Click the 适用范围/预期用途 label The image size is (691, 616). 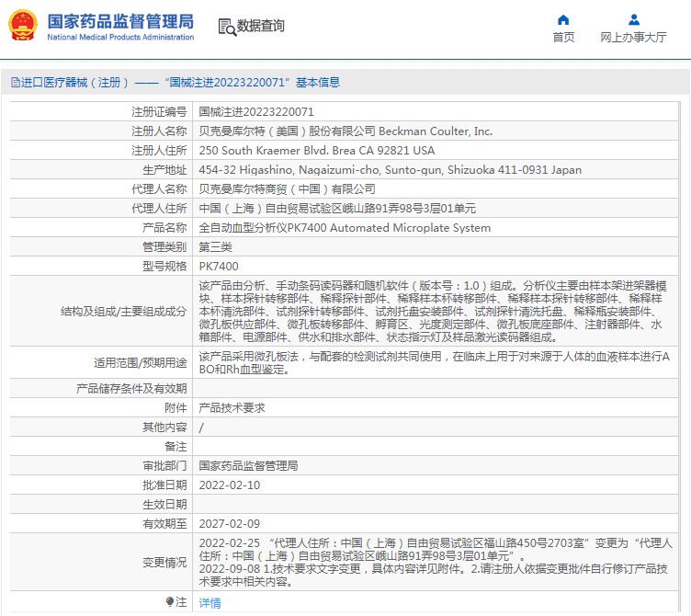141,363
